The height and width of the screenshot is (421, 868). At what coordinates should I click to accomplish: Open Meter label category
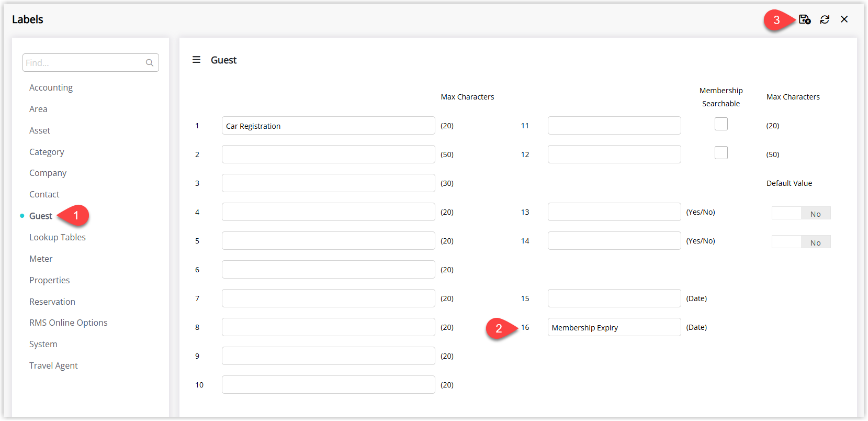(x=41, y=259)
